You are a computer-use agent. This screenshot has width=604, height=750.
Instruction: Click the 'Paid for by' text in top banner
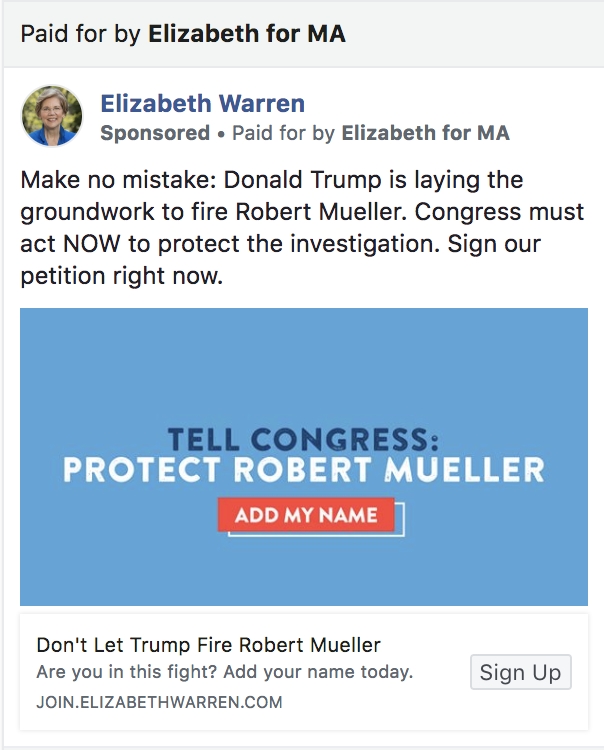click(x=80, y=34)
